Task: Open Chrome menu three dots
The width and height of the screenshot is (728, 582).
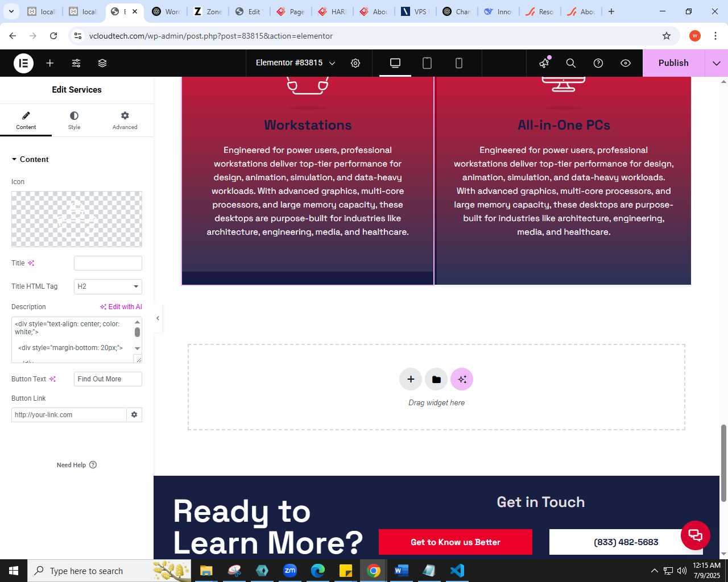Action: coord(715,36)
